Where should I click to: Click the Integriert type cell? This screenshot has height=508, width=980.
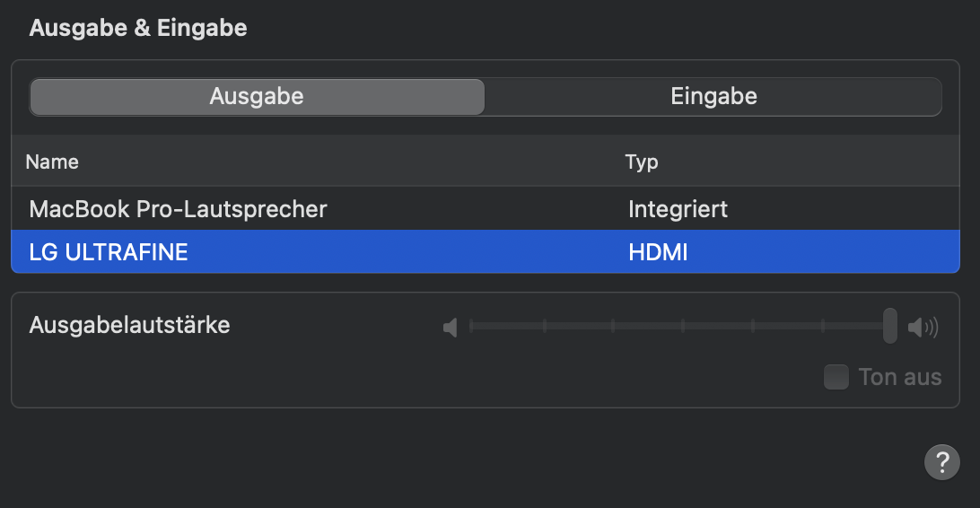tap(678, 210)
